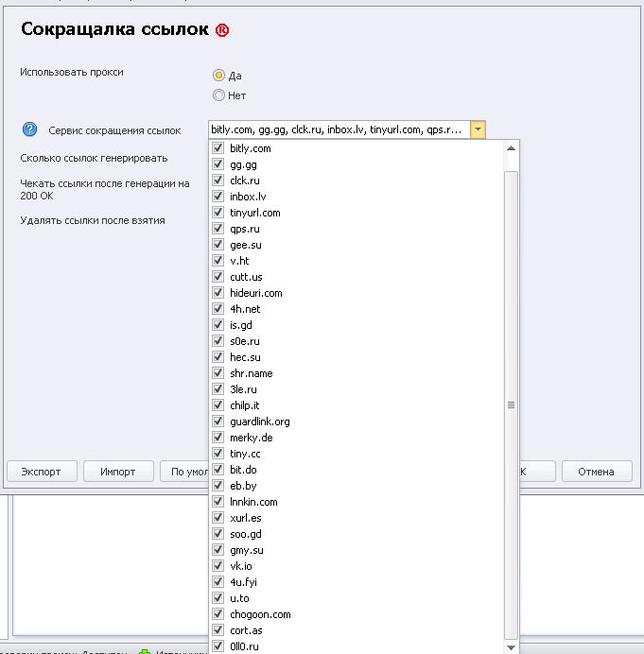Click the partly hidden OK button

[537, 472]
